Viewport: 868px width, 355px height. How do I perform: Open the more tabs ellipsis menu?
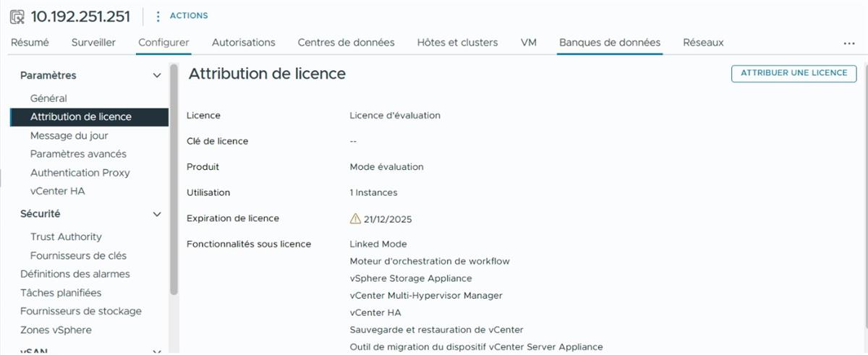[x=849, y=43]
